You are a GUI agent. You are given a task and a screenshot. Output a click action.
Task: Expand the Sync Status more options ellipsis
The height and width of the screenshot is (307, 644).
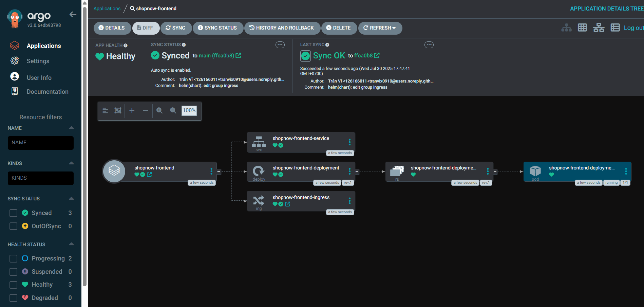(280, 45)
